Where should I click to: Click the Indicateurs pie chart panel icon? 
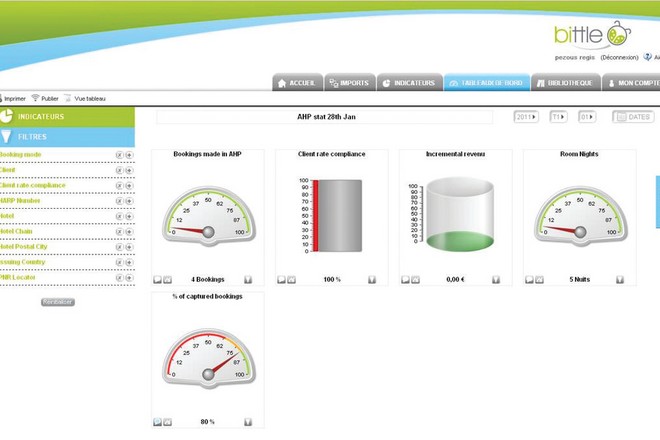coord(7,116)
